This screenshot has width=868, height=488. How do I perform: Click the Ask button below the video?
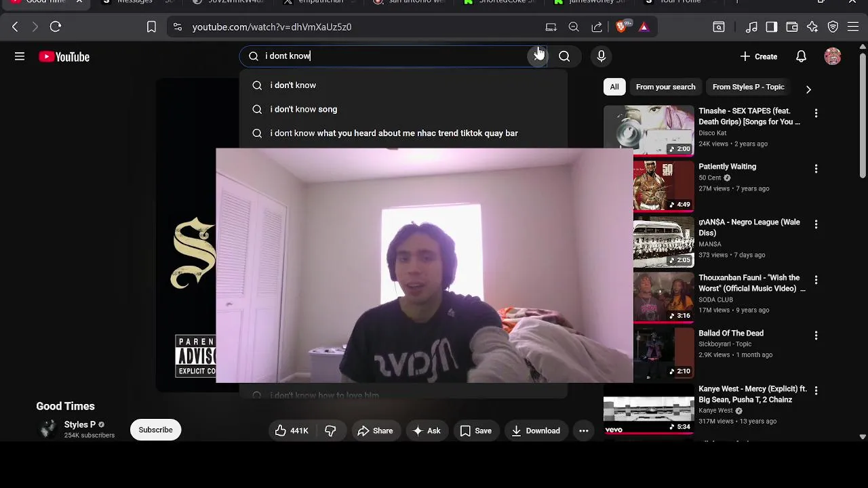[x=427, y=430]
